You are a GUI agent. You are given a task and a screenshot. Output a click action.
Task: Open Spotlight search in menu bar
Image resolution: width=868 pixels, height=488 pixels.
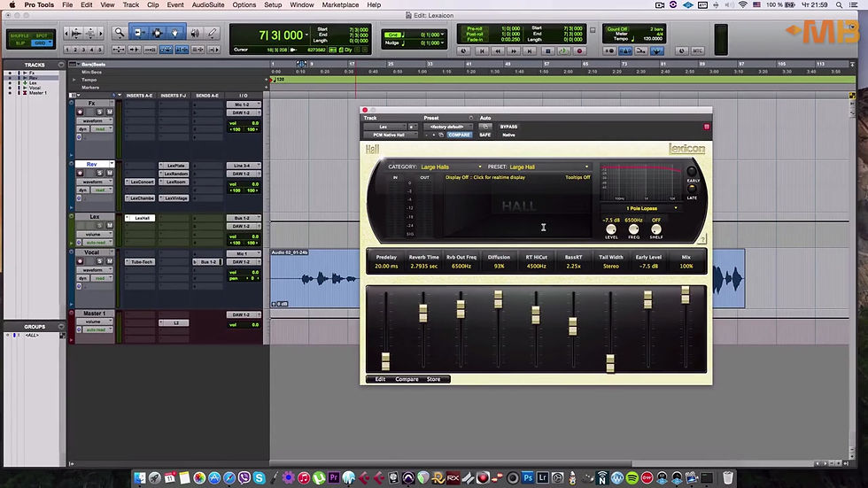pos(840,5)
